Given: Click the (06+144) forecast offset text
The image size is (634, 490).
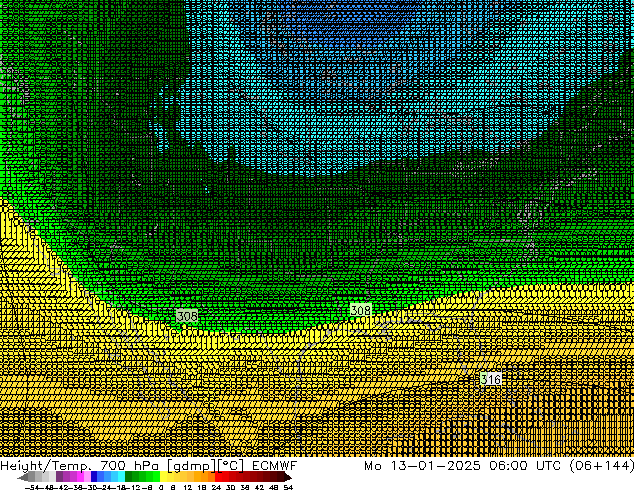Looking at the screenshot, I should tap(602, 465).
